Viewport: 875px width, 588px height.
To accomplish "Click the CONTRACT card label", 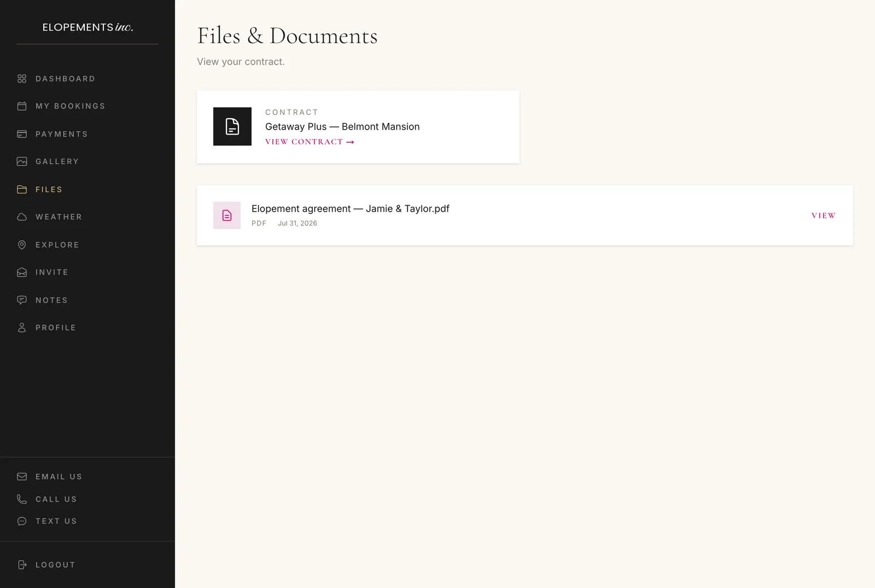I will coord(291,112).
